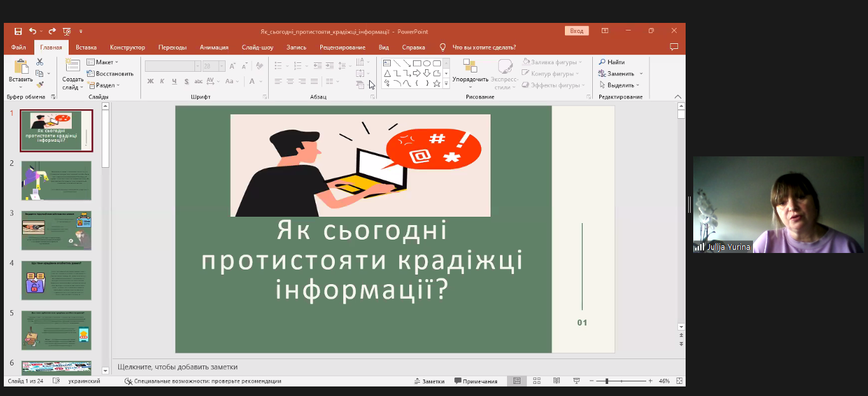Cut selection with the scissors icon
This screenshot has width=868, height=396.
point(39,62)
